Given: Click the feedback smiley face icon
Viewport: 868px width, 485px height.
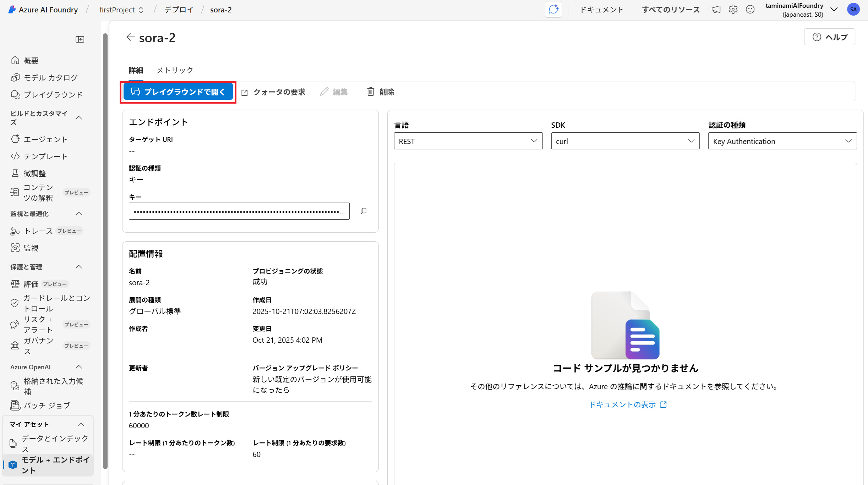Looking at the screenshot, I should point(750,10).
